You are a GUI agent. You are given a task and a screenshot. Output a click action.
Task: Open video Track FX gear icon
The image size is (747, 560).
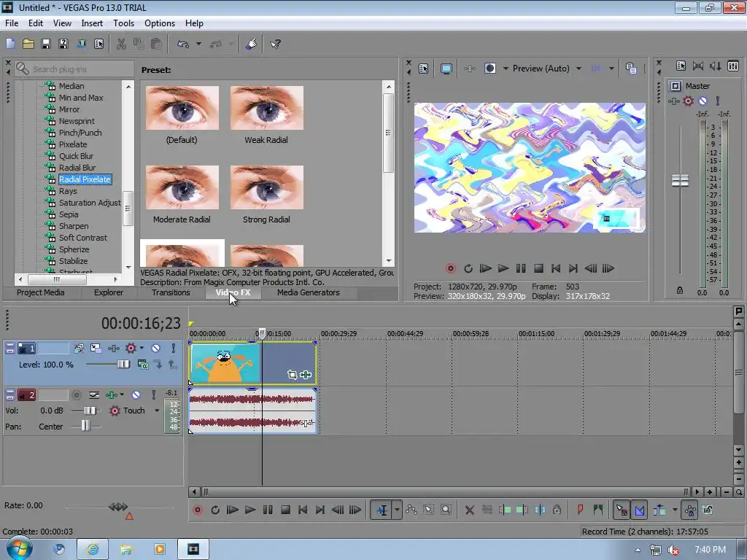[x=131, y=348]
